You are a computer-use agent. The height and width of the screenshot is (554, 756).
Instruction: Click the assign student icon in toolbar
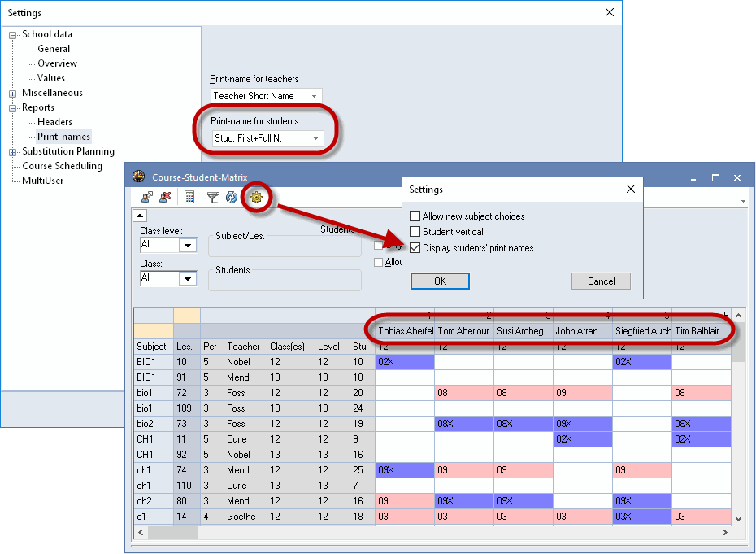point(147,197)
